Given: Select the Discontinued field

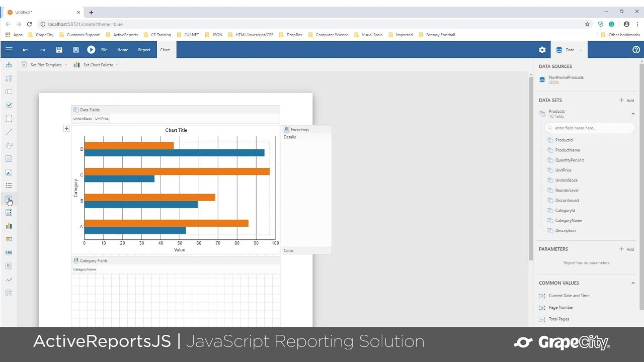Looking at the screenshot, I should pyautogui.click(x=567, y=201).
